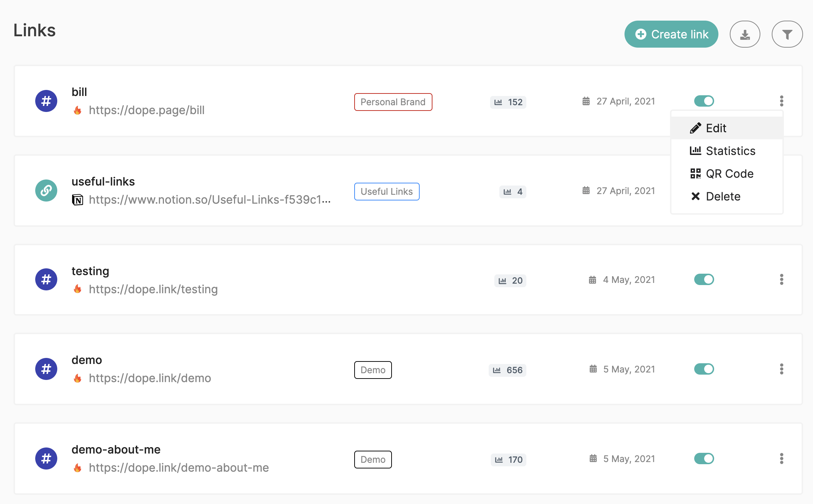Click the demo-about-me title
The width and height of the screenshot is (813, 504).
[x=116, y=449]
